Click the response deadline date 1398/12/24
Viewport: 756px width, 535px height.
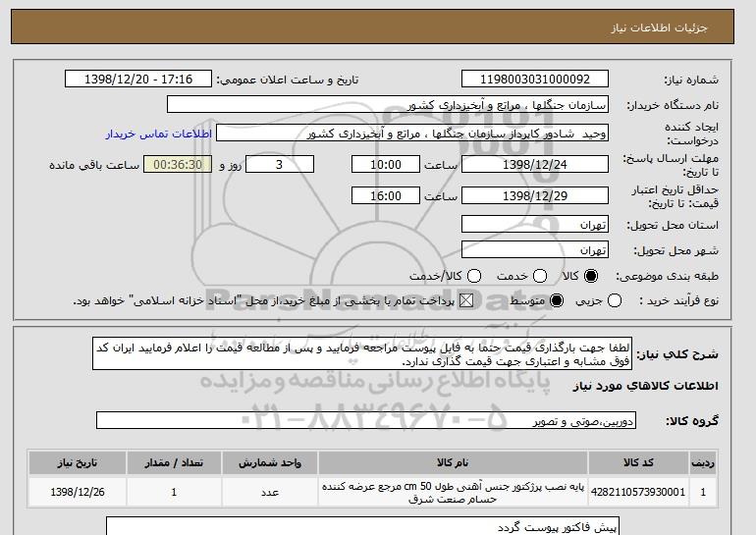535,164
